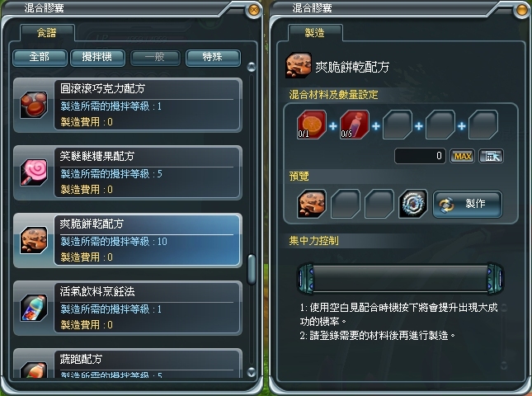The image size is (532, 396).
Task: Click the recipe list scroll-down arrow
Action: point(252,372)
